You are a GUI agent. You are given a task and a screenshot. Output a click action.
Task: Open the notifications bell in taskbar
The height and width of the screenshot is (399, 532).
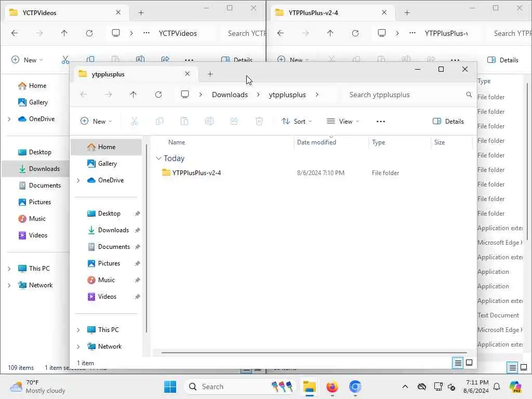pyautogui.click(x=497, y=387)
